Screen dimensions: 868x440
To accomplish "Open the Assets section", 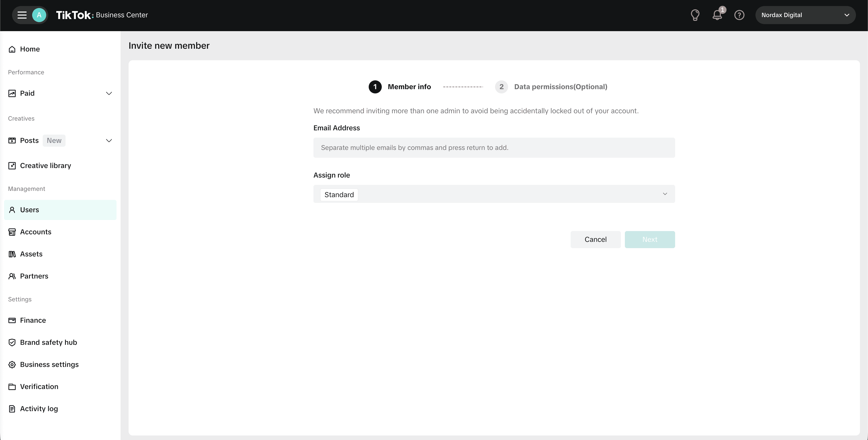I will tap(31, 254).
